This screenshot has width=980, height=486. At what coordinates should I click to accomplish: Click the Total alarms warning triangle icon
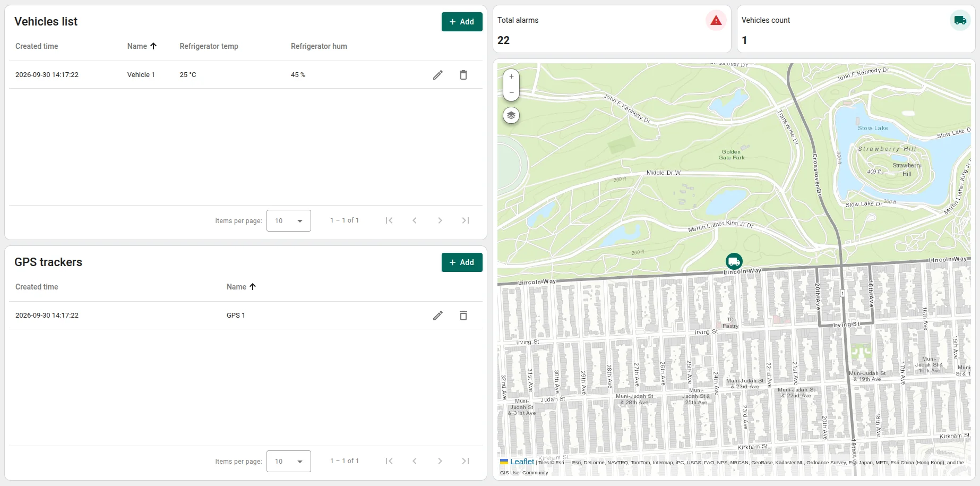pos(716,21)
